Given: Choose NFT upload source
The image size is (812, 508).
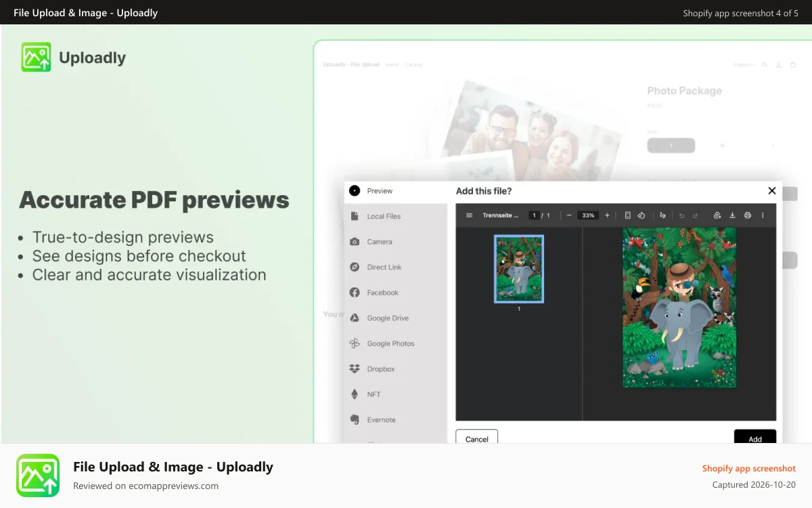Looking at the screenshot, I should pyautogui.click(x=396, y=394).
